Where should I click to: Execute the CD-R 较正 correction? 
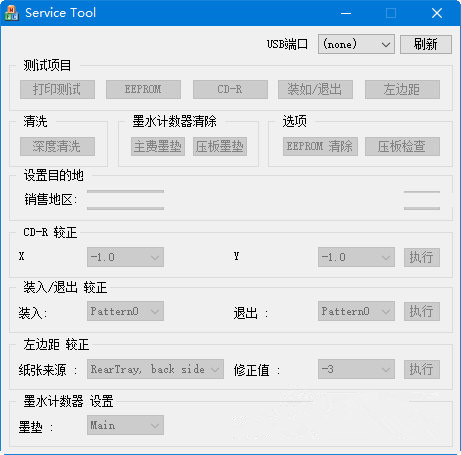tap(422, 257)
